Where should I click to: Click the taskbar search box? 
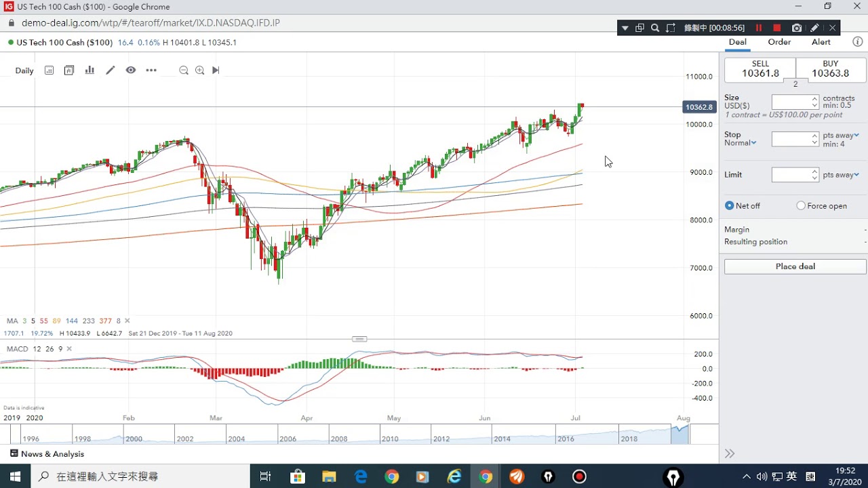140,476
